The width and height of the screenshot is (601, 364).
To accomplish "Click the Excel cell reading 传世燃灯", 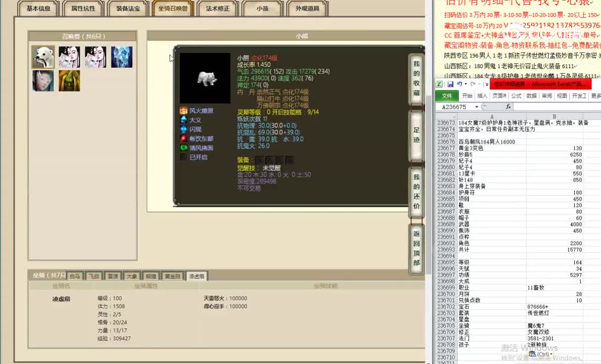I will (x=554, y=312).
